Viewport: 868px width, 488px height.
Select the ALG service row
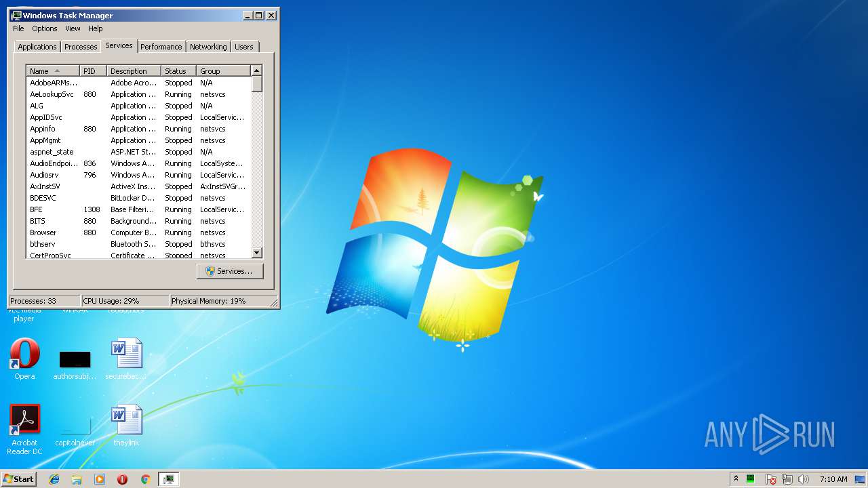pos(138,106)
